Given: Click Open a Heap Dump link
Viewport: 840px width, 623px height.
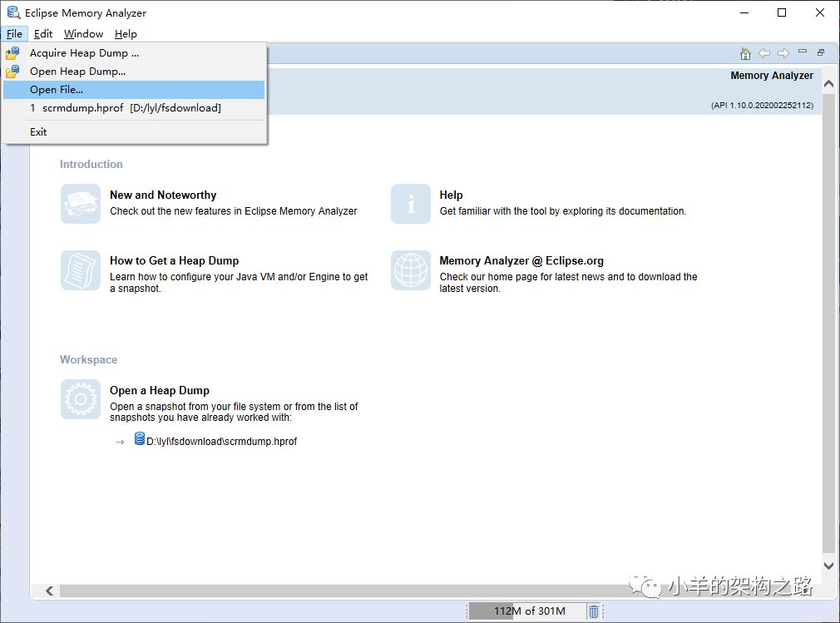Looking at the screenshot, I should click(x=160, y=390).
